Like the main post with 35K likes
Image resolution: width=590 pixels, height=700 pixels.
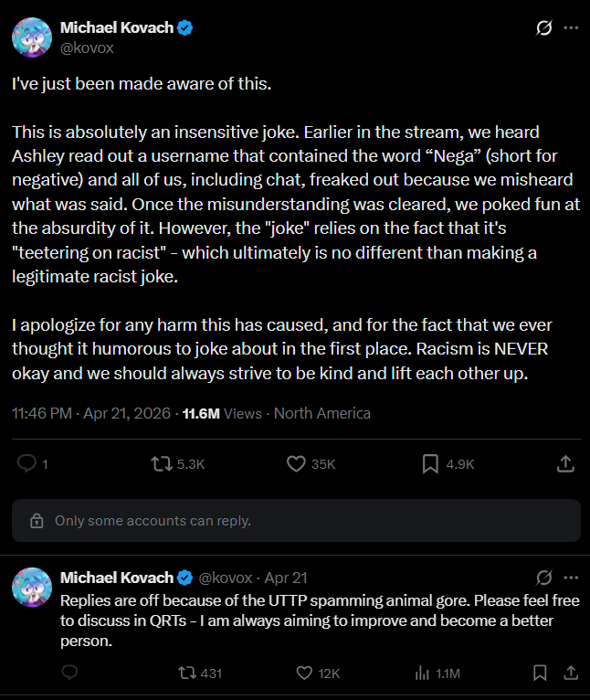pos(296,464)
